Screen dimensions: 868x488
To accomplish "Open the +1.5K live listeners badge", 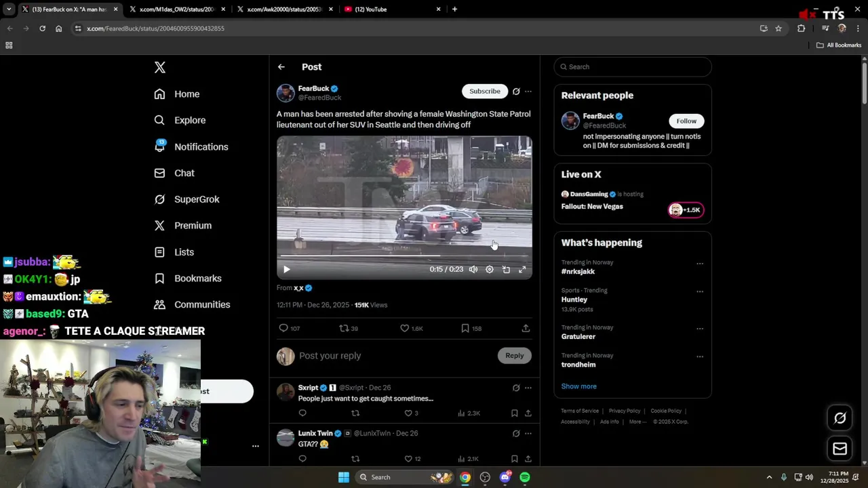I will tap(686, 210).
